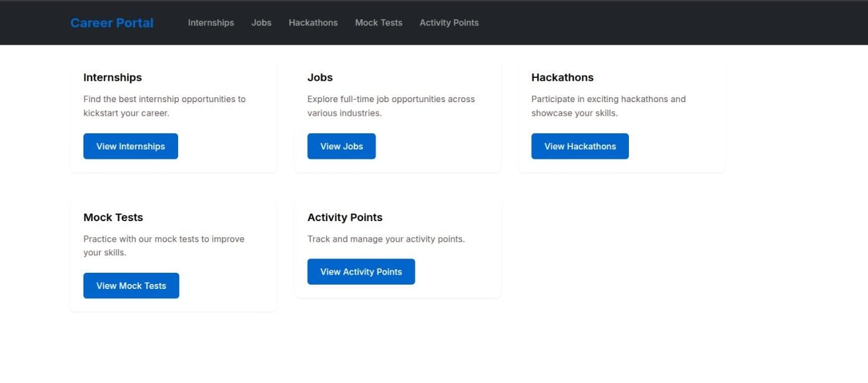The height and width of the screenshot is (383, 868).
Task: Click the Activity Points card heading
Action: click(x=345, y=217)
